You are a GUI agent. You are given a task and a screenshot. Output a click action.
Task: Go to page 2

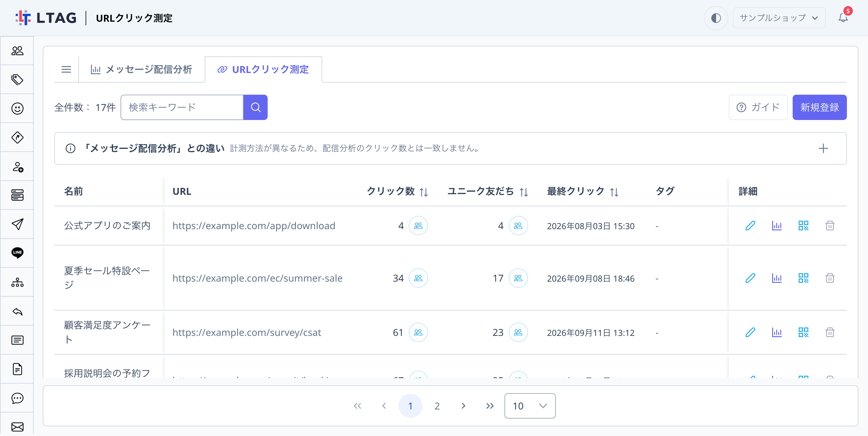[x=437, y=406]
